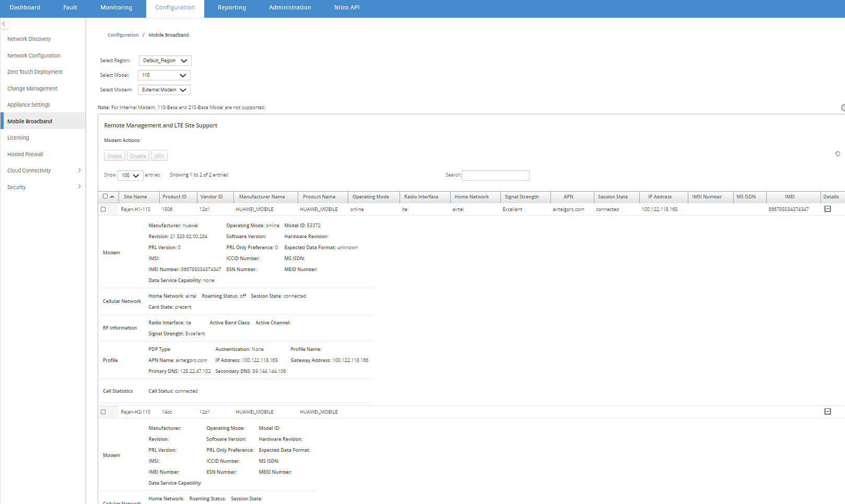Check the Rajan-H1-110 row checkbox

[x=103, y=209]
